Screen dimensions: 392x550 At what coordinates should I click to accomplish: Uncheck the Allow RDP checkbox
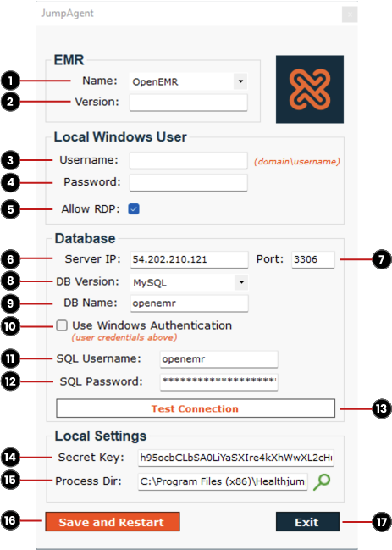(134, 209)
